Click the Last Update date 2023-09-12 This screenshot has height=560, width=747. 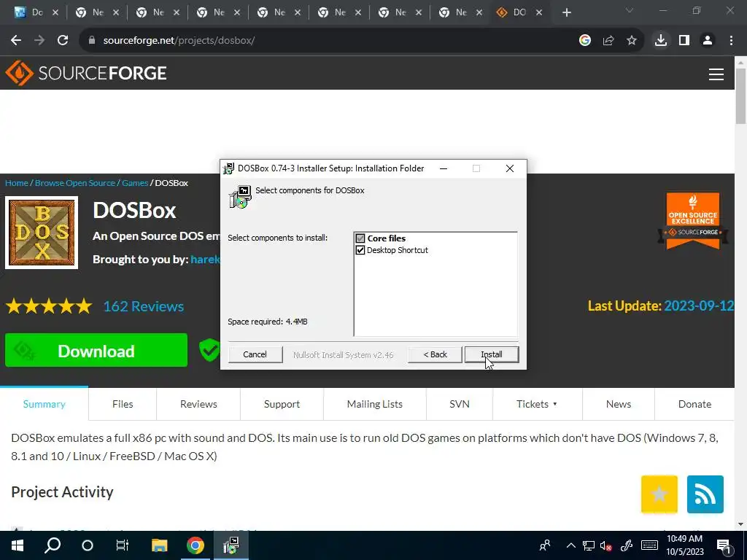coord(699,306)
